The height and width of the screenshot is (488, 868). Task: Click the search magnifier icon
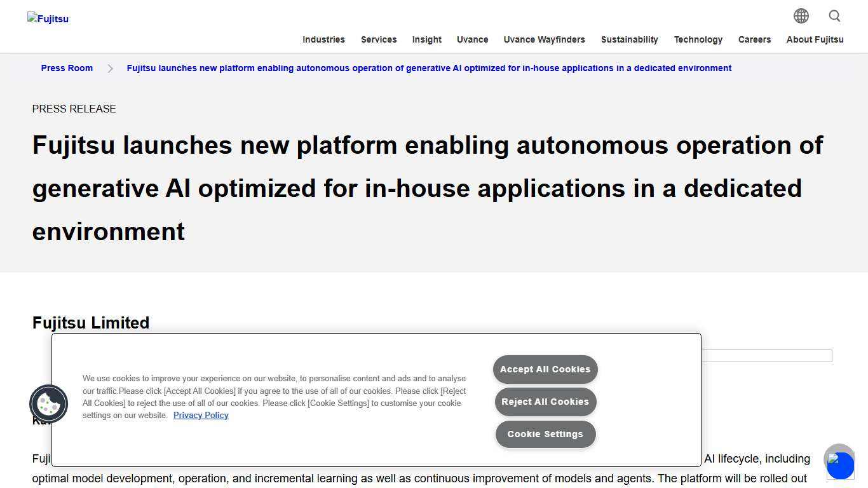coord(834,16)
